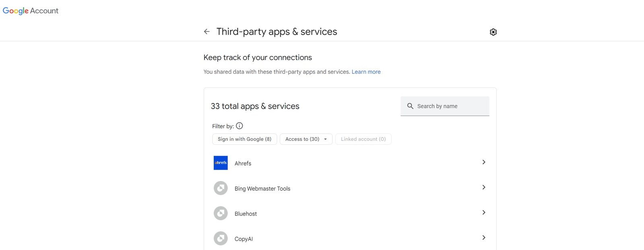Screen dimensions: 644x250
Task: Click the Bluehost placeholder icon
Action: 221,213
